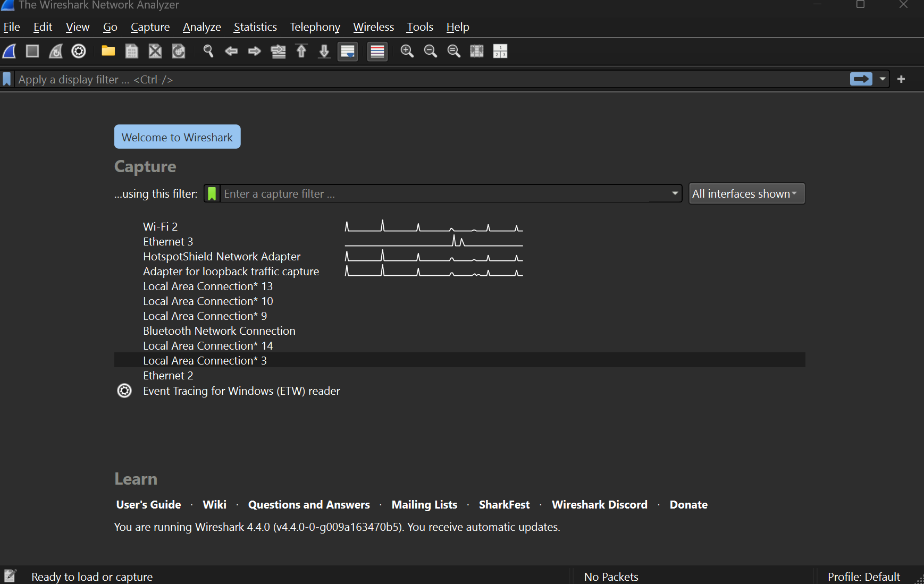Select Event Tracing for Windows (ETW) reader

click(460, 391)
